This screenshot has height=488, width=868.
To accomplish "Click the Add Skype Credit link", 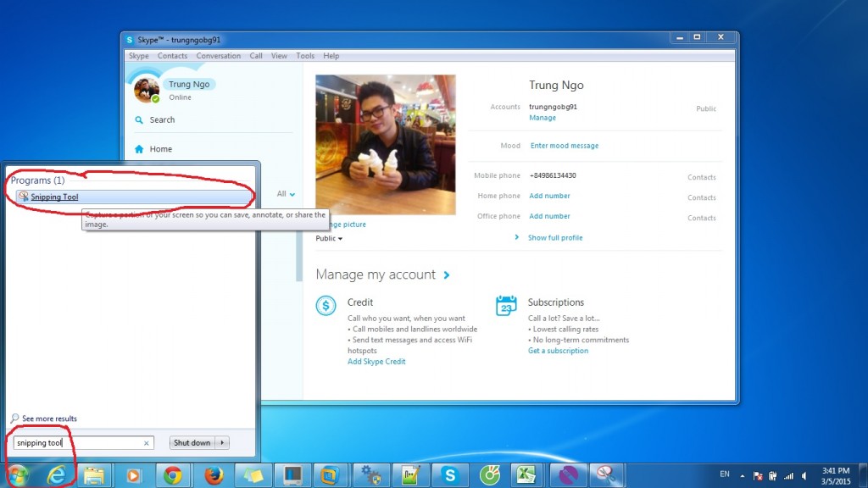I will pos(376,361).
